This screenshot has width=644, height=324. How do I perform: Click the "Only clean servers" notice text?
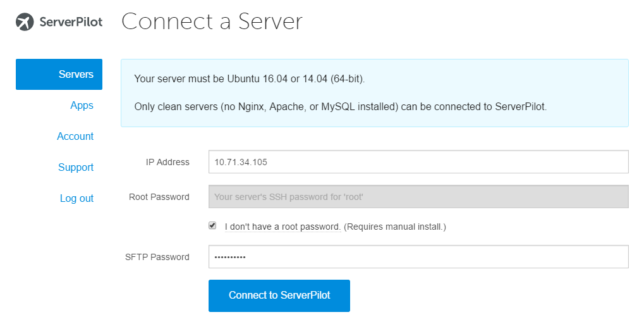click(341, 106)
